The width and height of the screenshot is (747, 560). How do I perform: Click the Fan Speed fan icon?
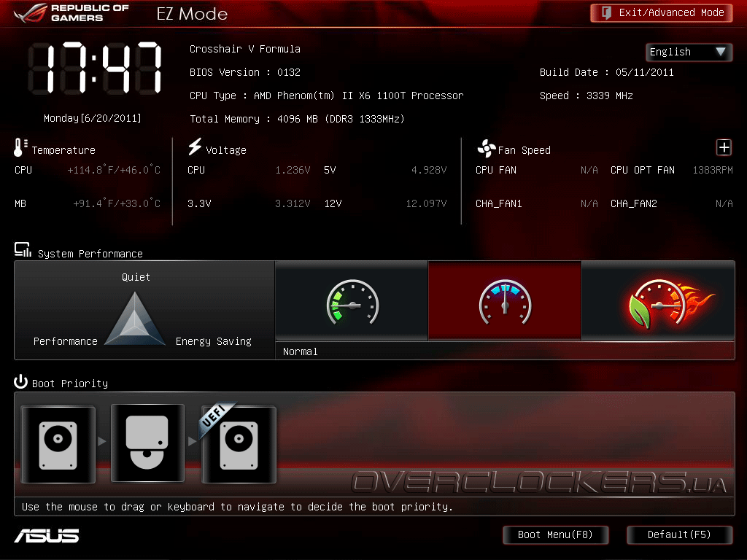point(486,149)
